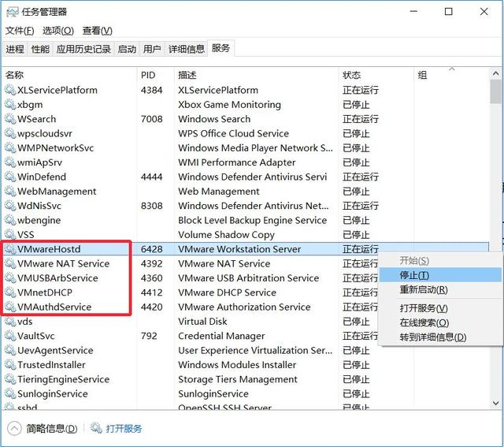The width and height of the screenshot is (504, 447).
Task: Select the 'Volume Shadow Copy' description
Action: [x=226, y=235]
